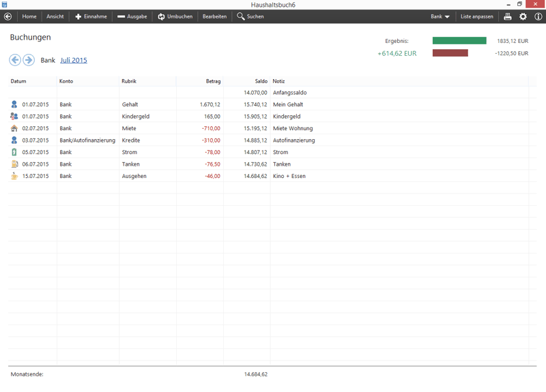
Task: Click the icon on the Strom row
Action: tap(14, 152)
